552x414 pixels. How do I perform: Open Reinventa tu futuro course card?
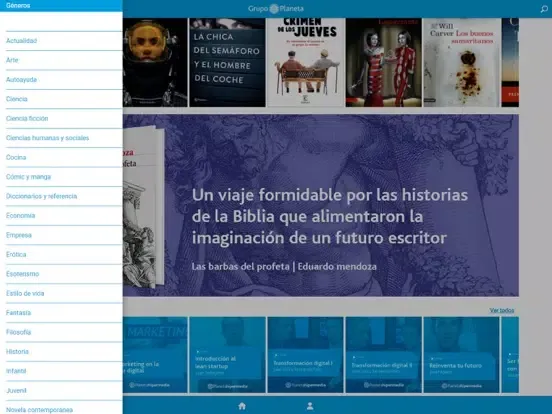[462, 355]
